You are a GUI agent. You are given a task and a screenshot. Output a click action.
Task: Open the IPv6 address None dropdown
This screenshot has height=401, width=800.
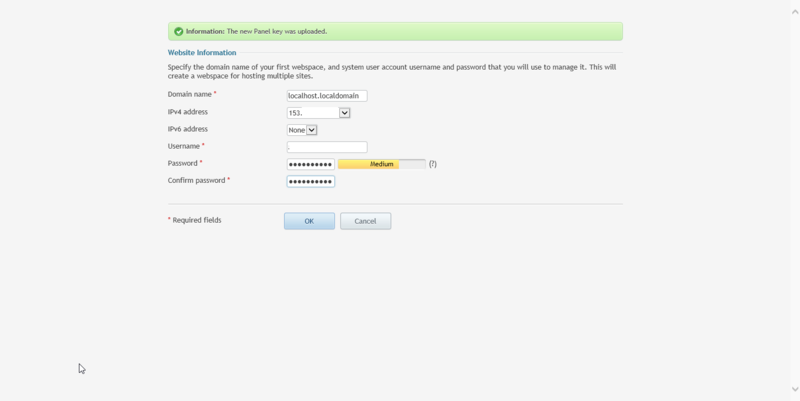[302, 130]
